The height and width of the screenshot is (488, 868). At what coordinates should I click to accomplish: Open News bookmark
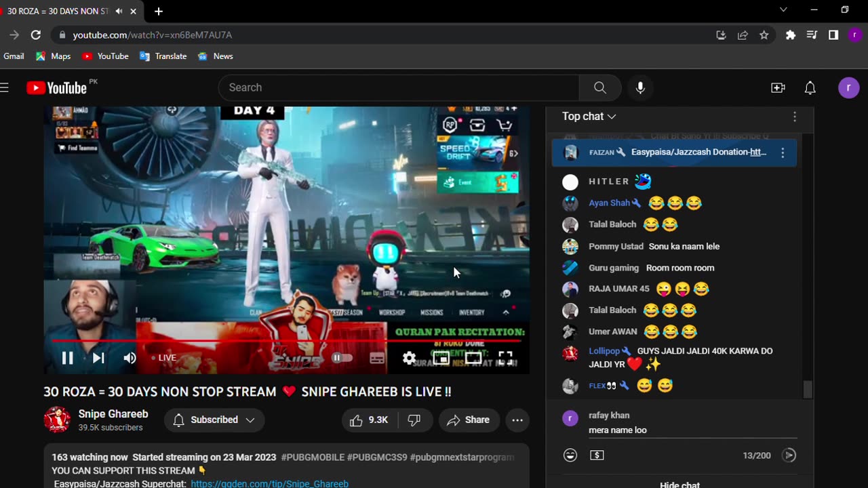(x=215, y=56)
